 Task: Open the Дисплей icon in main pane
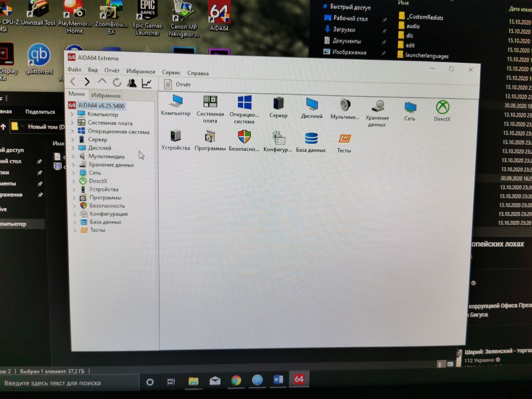coord(312,104)
